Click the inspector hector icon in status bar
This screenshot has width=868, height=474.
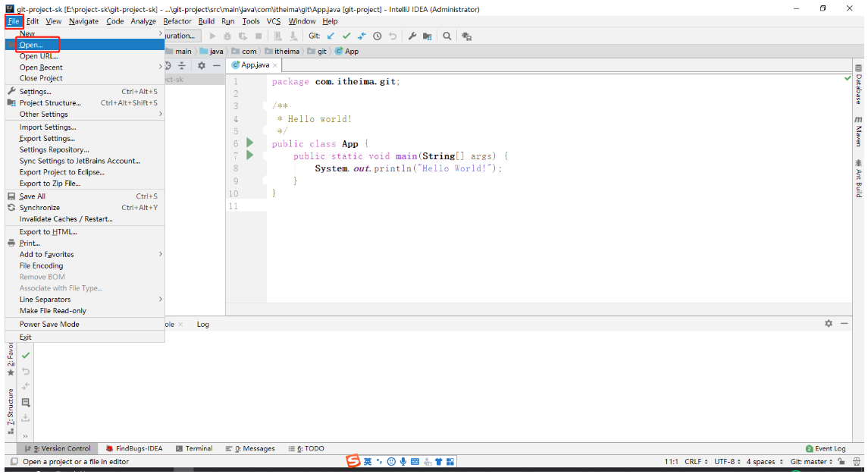coord(857,461)
